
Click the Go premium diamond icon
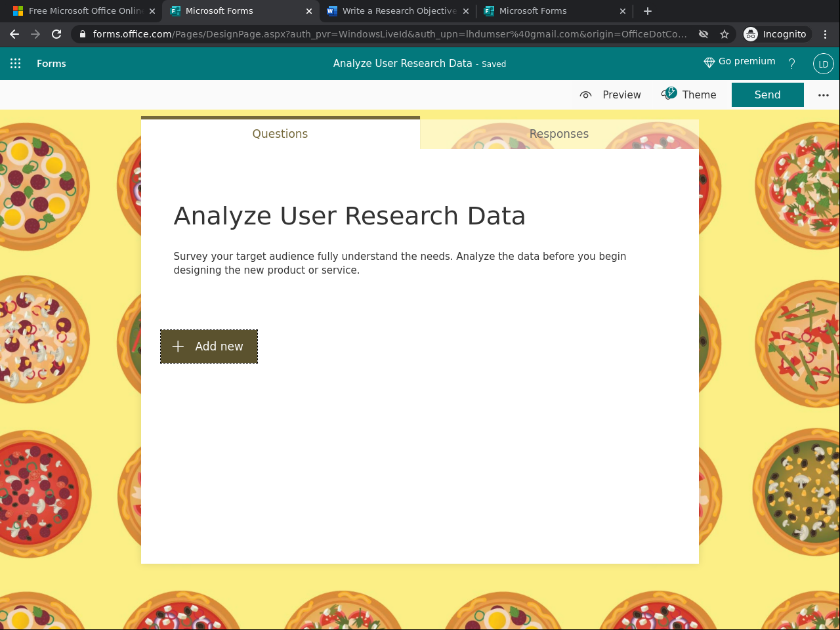[x=709, y=62]
